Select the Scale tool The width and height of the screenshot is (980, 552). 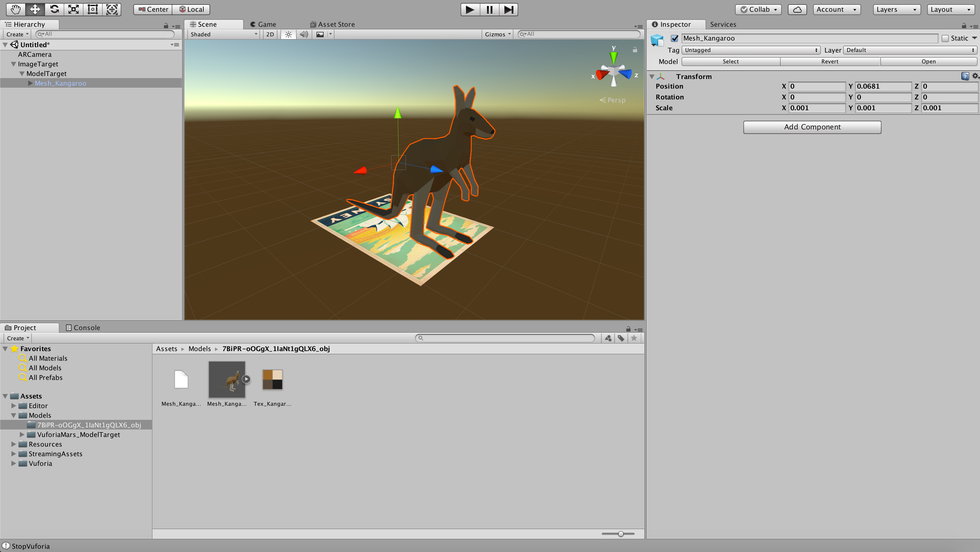[x=74, y=9]
